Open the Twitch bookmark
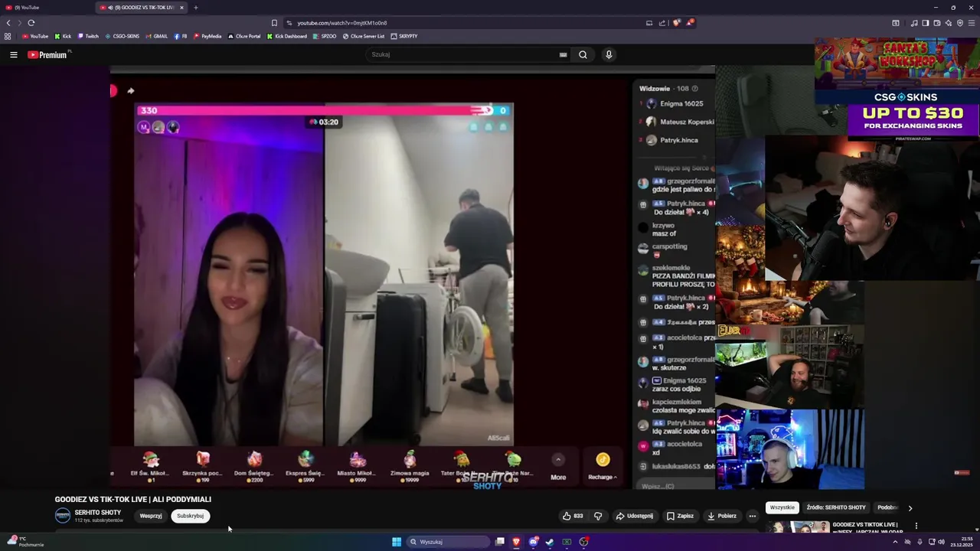 [88, 36]
